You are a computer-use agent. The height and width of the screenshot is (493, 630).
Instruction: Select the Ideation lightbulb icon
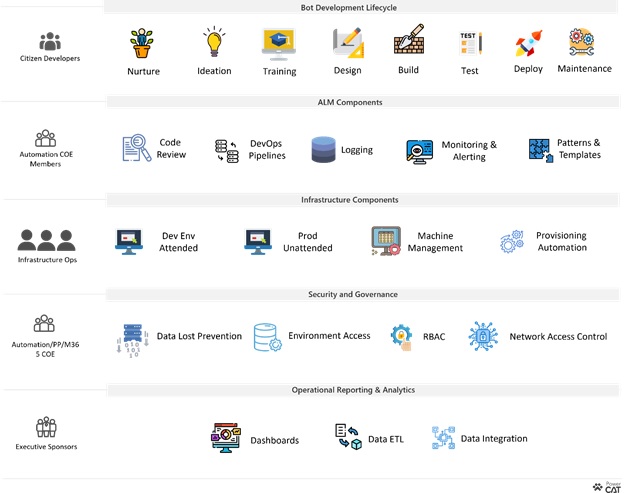point(214,41)
